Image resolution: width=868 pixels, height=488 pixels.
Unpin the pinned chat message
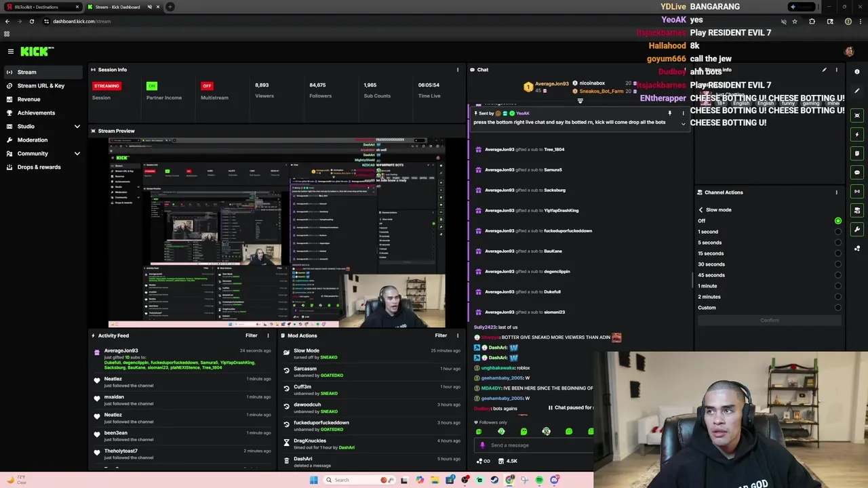[x=669, y=113]
